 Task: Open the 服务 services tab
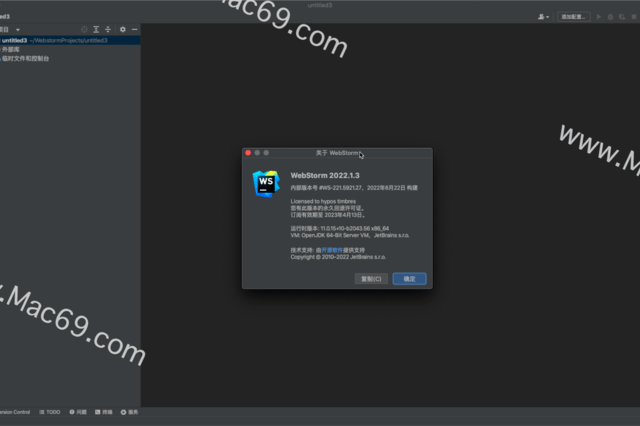point(129,412)
